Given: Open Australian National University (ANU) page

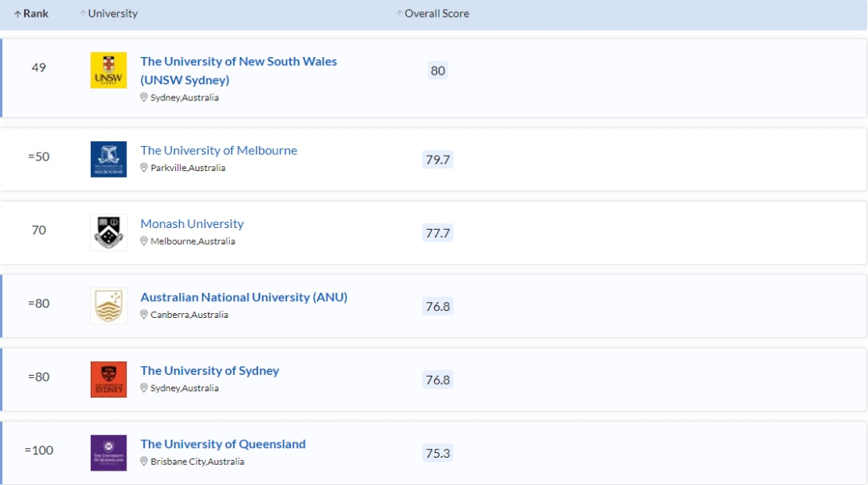Looking at the screenshot, I should click(244, 297).
